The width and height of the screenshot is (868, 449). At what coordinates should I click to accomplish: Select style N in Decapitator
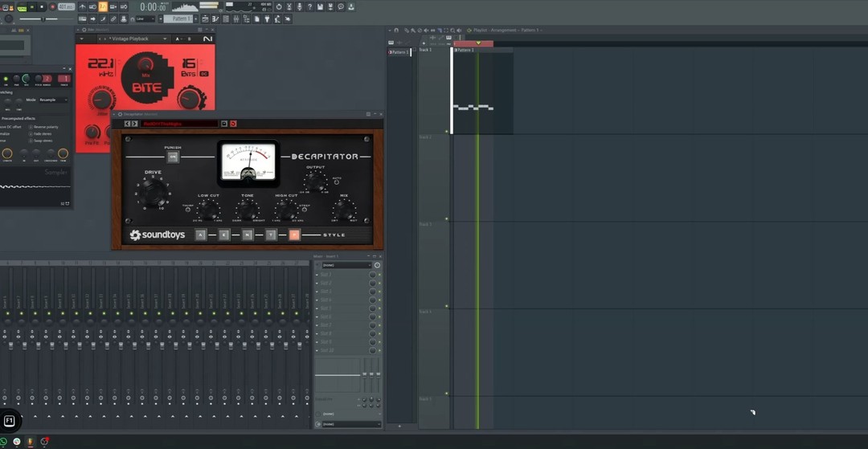click(x=247, y=235)
